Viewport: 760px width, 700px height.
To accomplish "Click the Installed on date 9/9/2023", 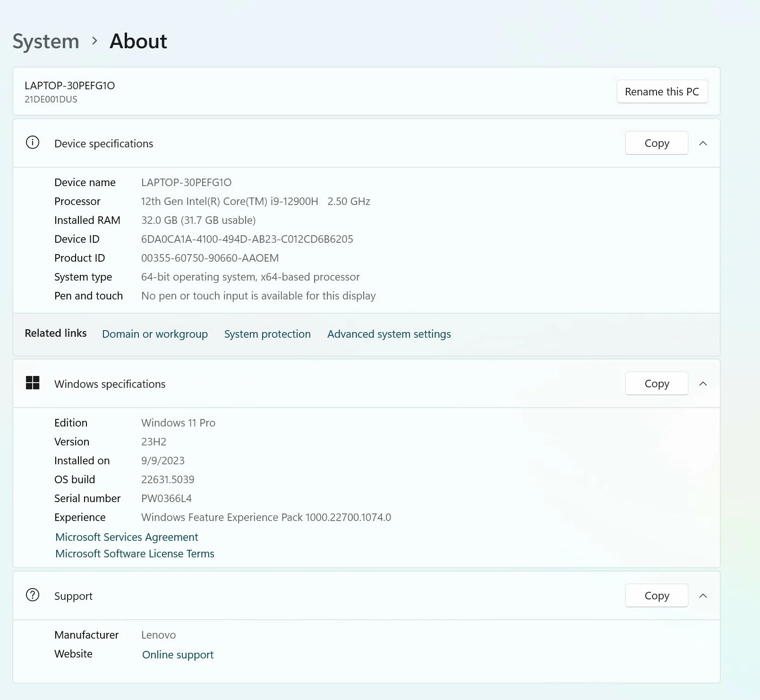I will pos(163,461).
